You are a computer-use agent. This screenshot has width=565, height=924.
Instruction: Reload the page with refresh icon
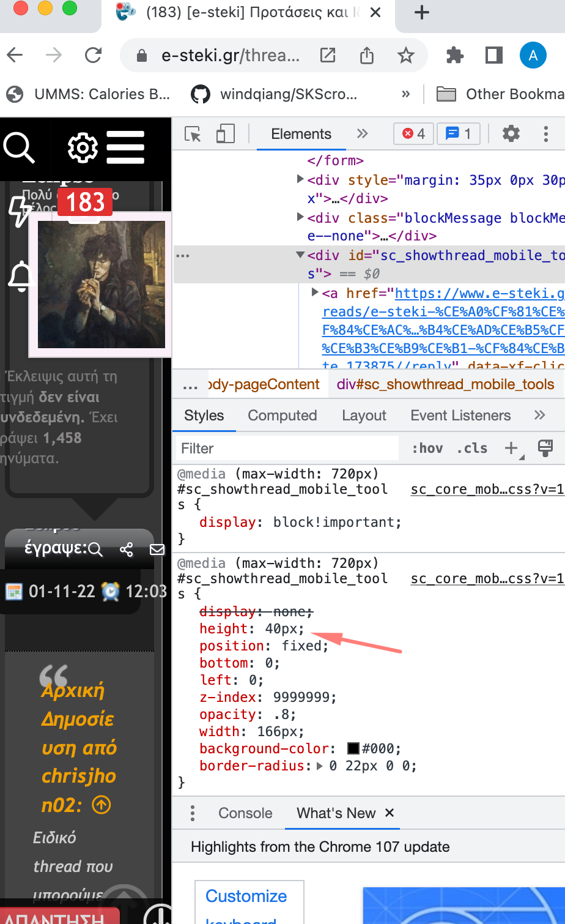coord(94,56)
